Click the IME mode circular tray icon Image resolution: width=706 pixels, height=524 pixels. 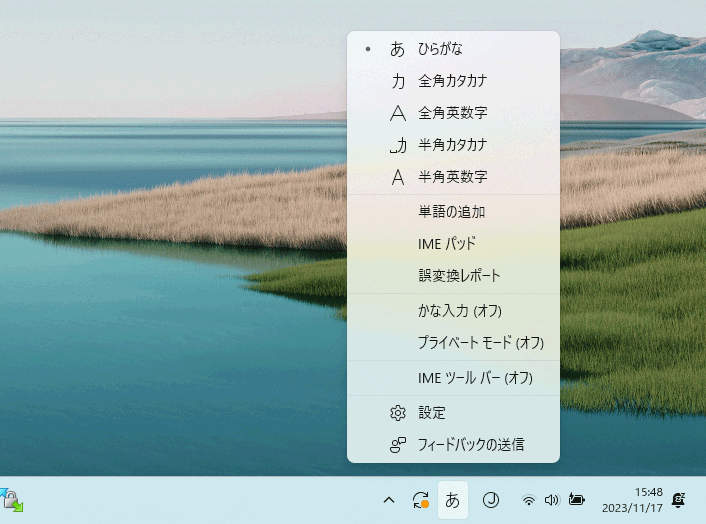(490, 500)
